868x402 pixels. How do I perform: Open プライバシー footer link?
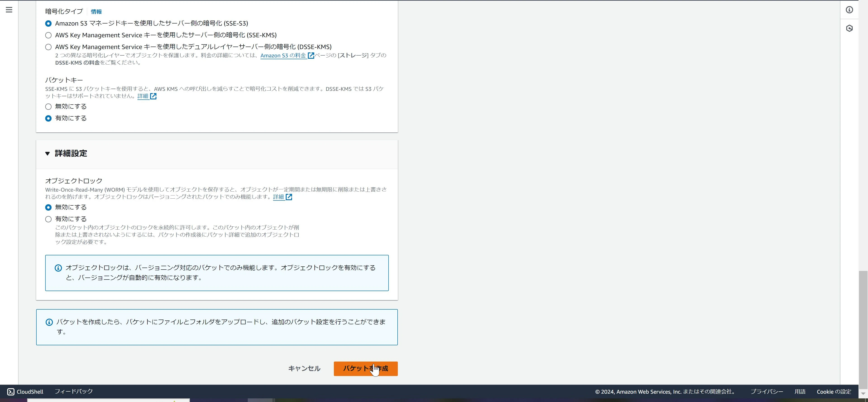tap(767, 392)
